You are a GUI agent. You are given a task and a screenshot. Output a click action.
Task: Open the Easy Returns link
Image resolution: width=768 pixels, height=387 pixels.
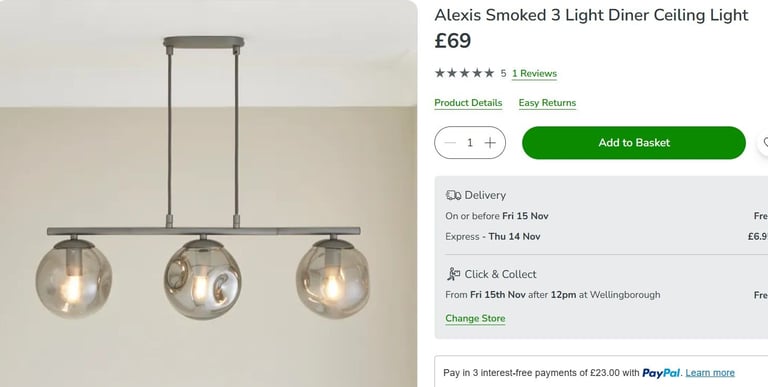tap(547, 103)
